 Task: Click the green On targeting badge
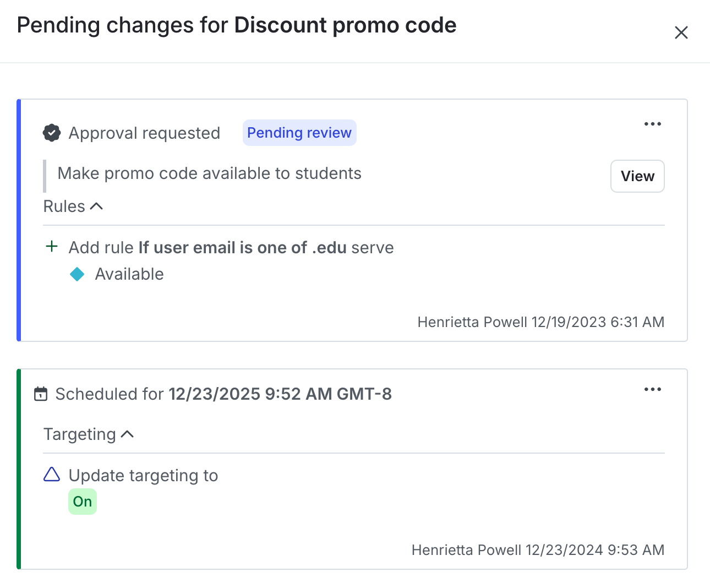[x=83, y=502]
